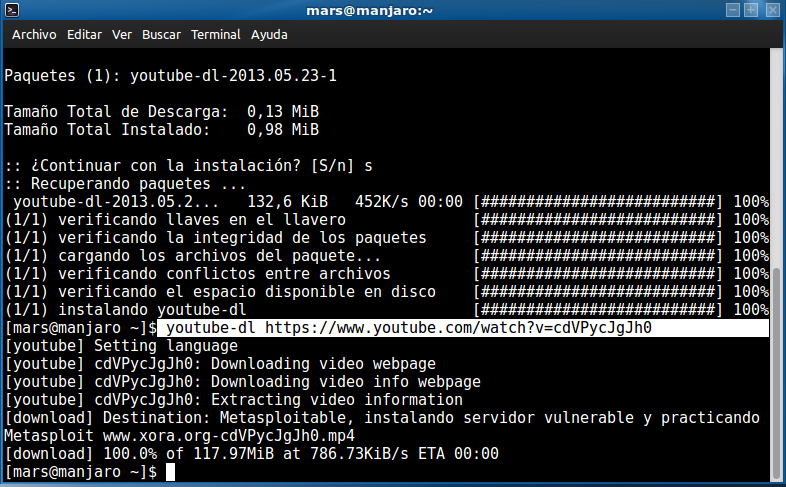Viewport: 786px width, 487px height.
Task: Click the '¿Continuar con la instalación?' prompt line
Action: point(188,165)
